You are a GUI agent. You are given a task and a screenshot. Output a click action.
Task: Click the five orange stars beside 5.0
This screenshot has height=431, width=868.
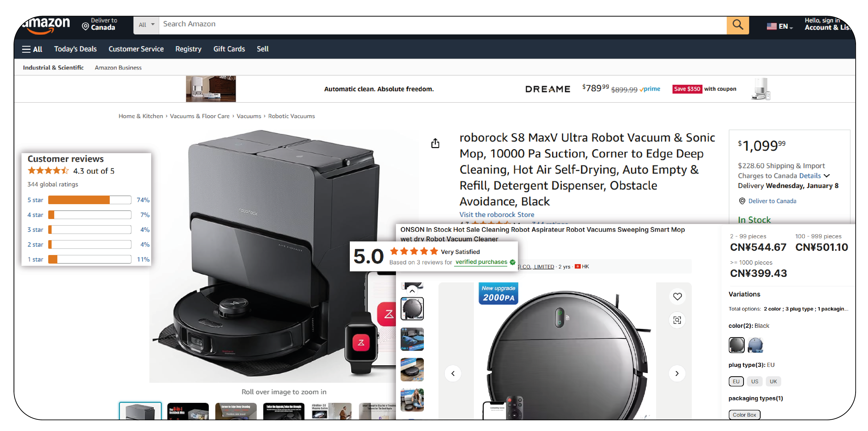click(x=414, y=251)
